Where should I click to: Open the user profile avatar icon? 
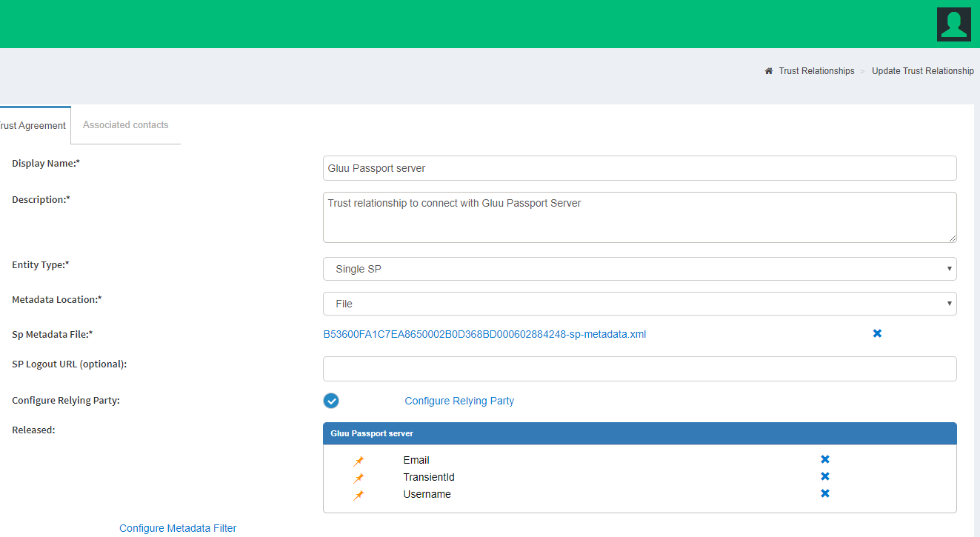click(953, 24)
